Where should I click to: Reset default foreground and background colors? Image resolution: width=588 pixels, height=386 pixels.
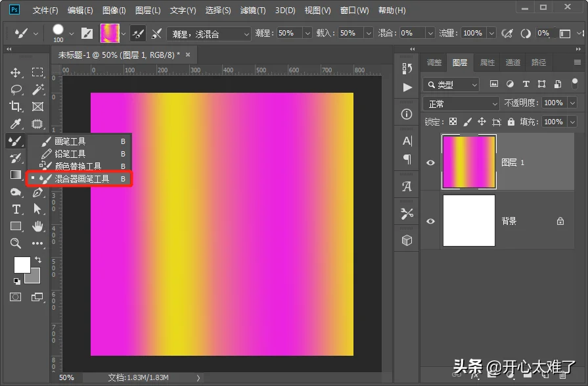pos(17,281)
